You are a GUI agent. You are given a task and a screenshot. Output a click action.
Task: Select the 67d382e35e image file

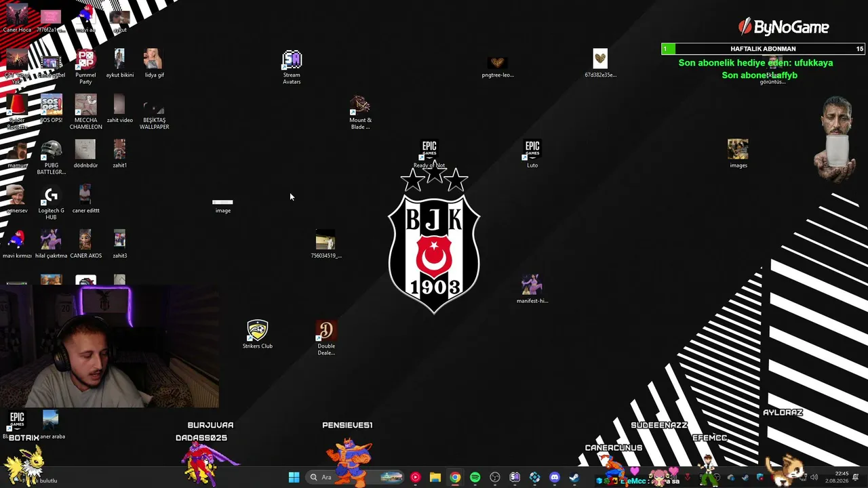tap(600, 64)
